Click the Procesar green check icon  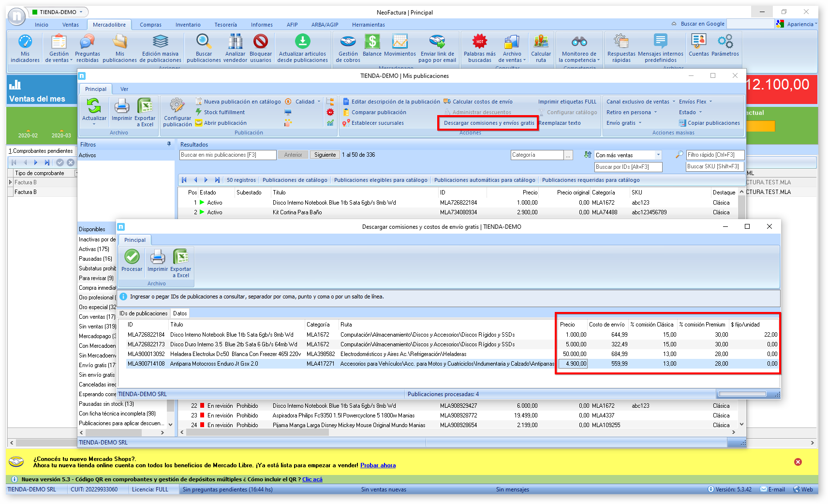(x=132, y=257)
